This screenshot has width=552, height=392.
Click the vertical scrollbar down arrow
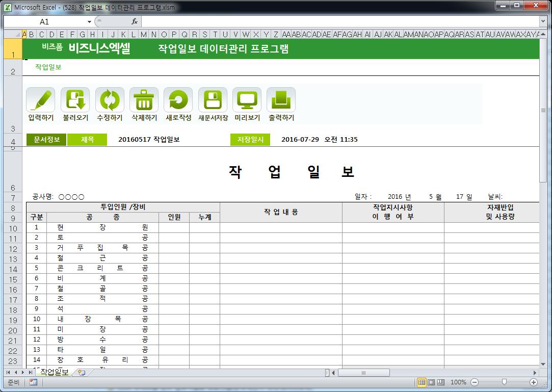tap(543, 364)
